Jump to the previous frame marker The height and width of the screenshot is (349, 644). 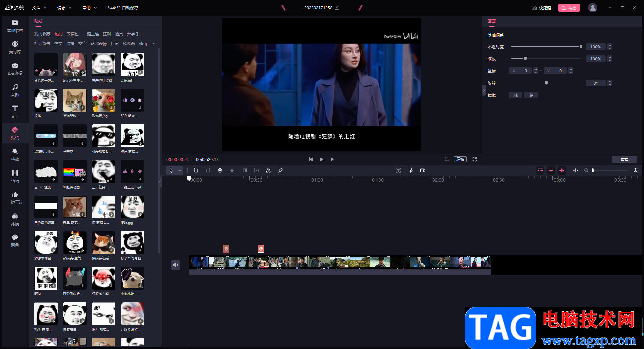(x=311, y=159)
